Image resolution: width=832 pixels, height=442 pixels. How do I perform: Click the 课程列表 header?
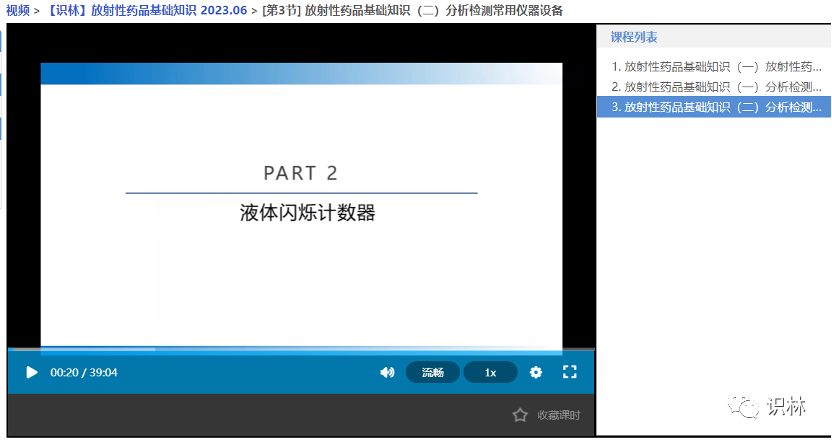tap(634, 37)
